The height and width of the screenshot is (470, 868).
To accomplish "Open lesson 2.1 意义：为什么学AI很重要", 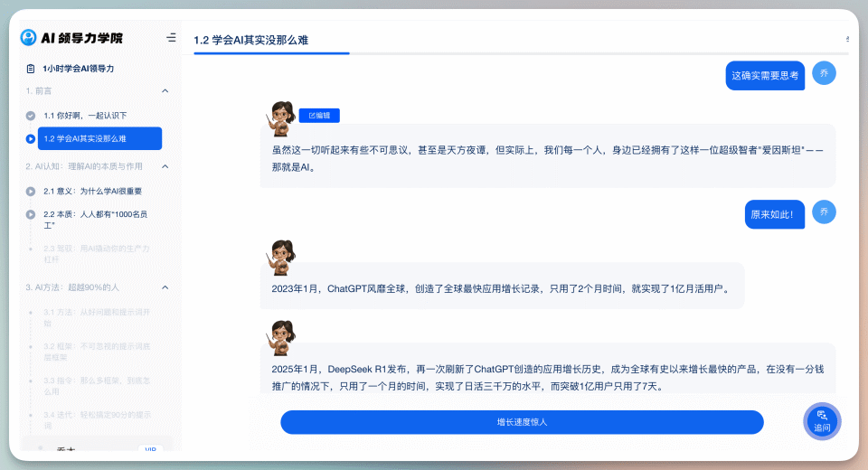I will point(93,192).
